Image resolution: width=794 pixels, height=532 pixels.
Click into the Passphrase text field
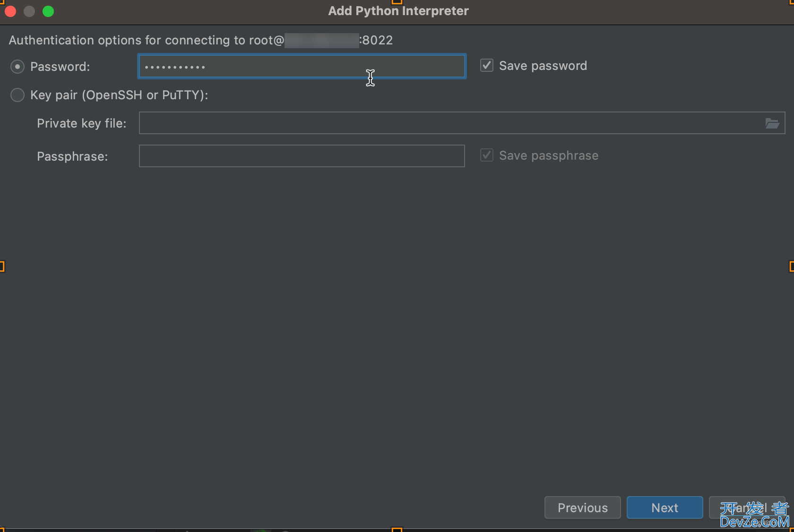(x=302, y=156)
